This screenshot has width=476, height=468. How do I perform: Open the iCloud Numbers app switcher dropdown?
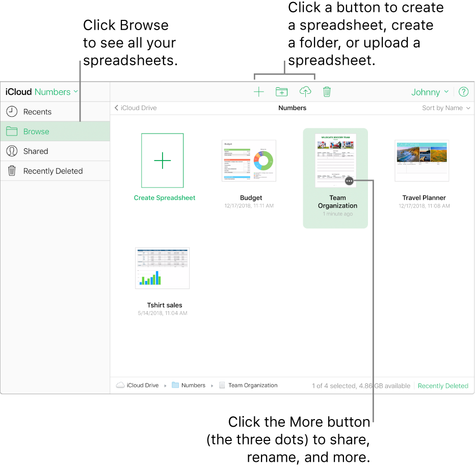pyautogui.click(x=42, y=92)
